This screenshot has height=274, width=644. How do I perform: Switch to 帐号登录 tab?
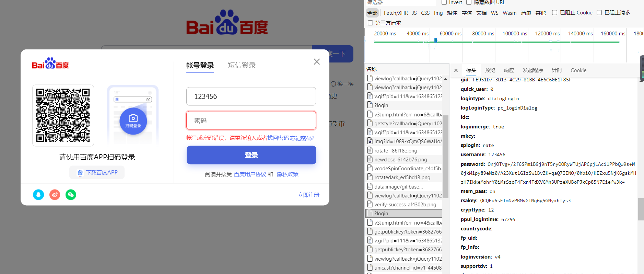click(x=200, y=65)
